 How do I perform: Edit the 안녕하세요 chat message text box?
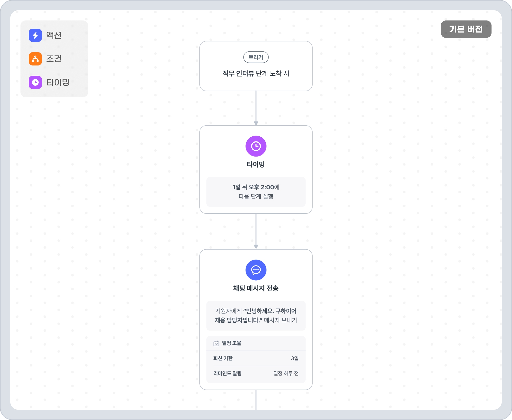click(256, 316)
